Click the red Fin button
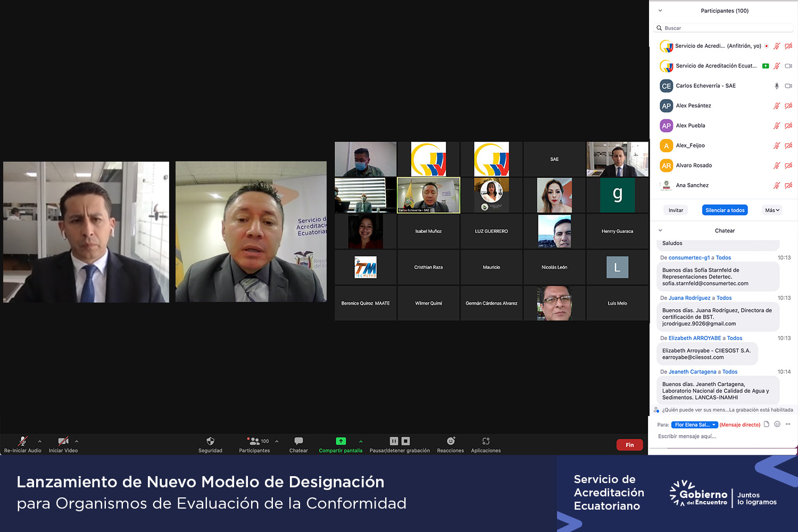 pos(630,445)
